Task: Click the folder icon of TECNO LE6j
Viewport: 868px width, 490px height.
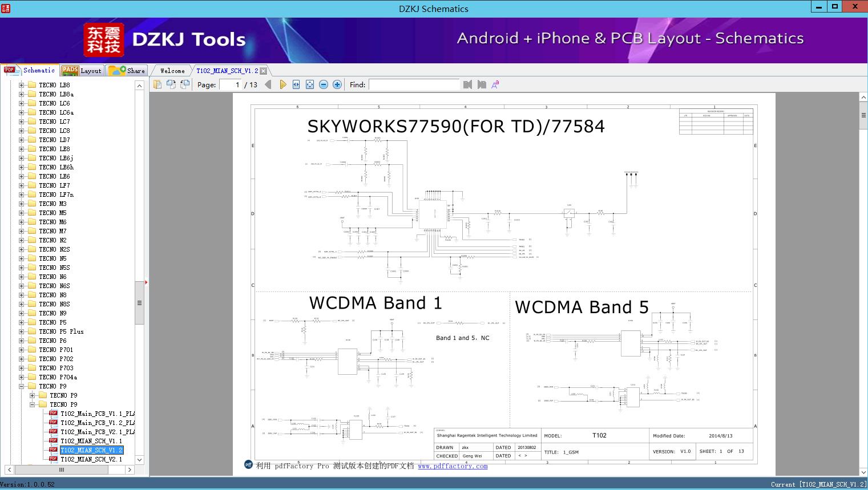Action: [x=32, y=158]
